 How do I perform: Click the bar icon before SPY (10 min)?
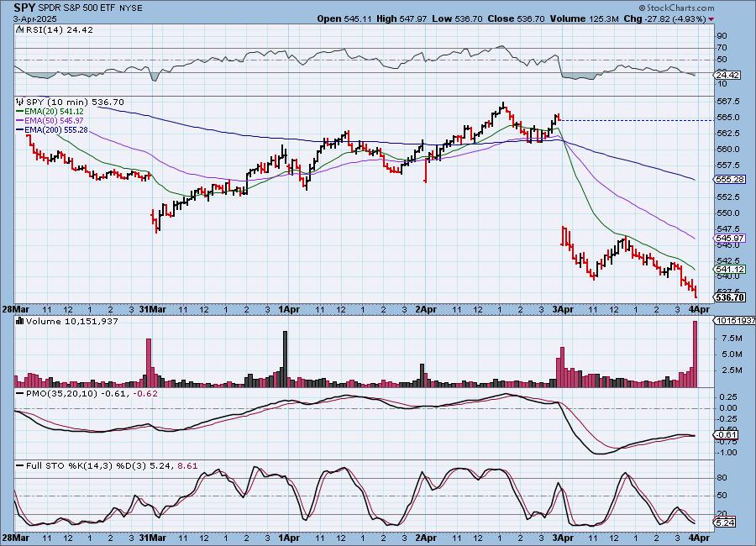(x=20, y=102)
